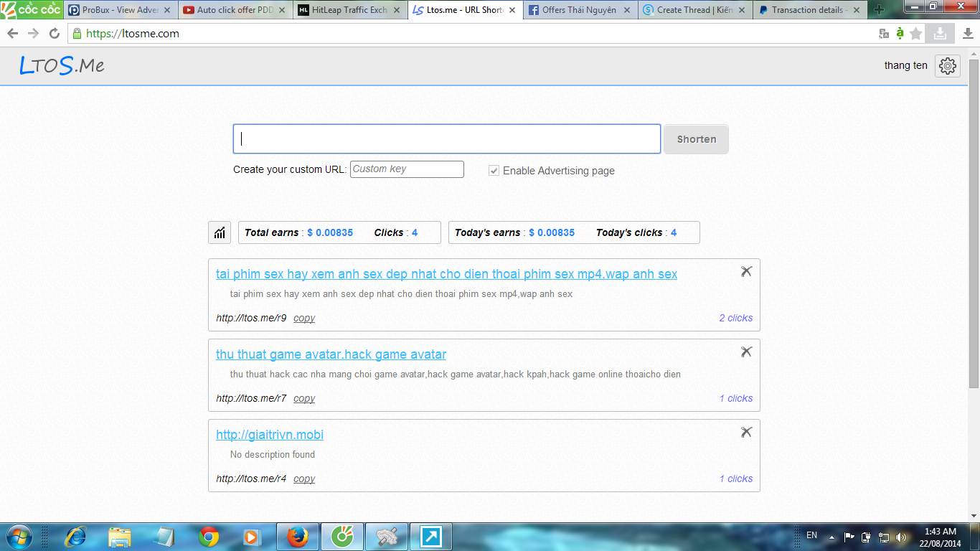Switch to Firefox in the taskbar
Image resolution: width=980 pixels, height=551 pixels.
click(x=297, y=537)
